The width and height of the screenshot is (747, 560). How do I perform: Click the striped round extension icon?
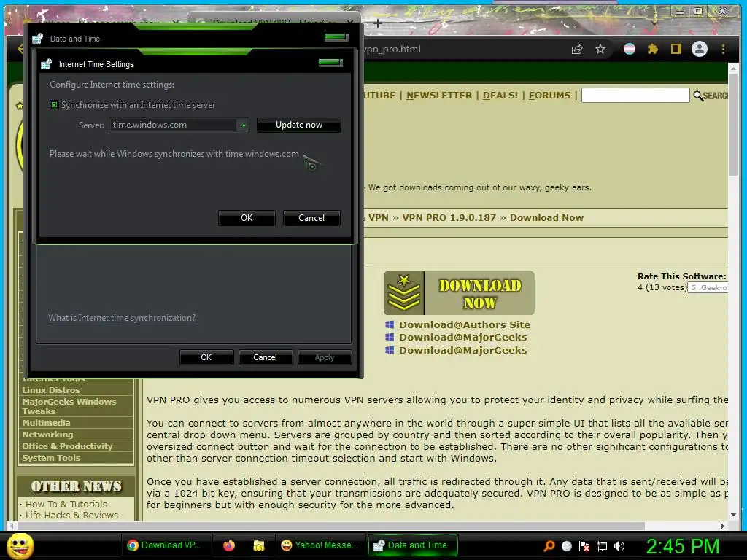pyautogui.click(x=630, y=49)
